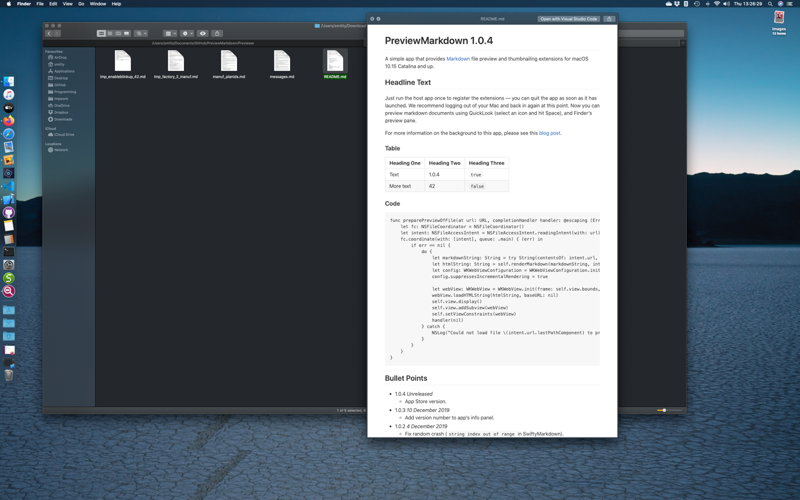
Task: Follow the Markdown hyperlink in the preview
Action: pos(458,59)
